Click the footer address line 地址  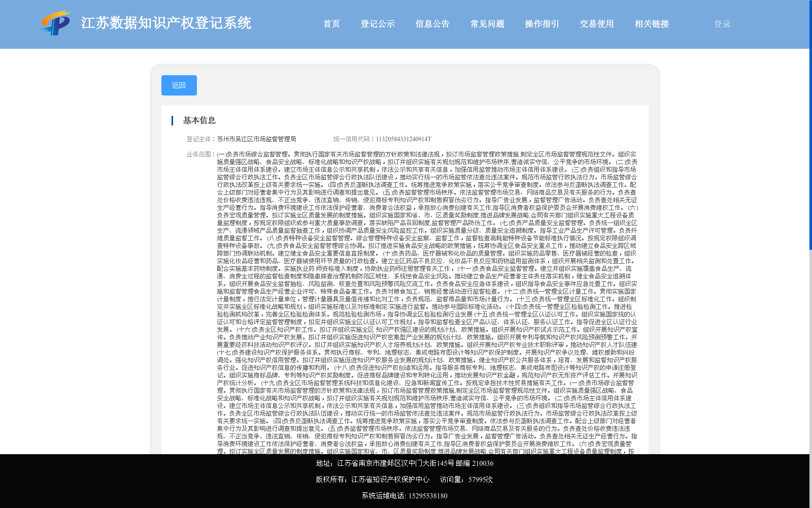(405, 463)
